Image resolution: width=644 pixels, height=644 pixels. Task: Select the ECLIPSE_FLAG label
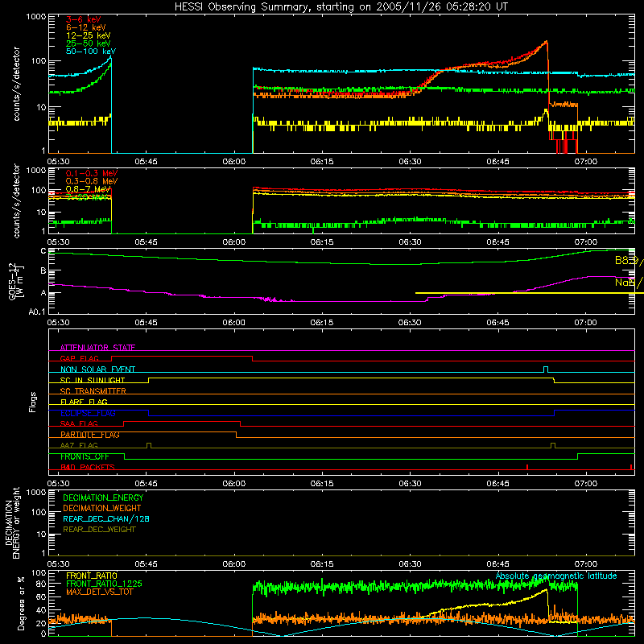click(88, 413)
